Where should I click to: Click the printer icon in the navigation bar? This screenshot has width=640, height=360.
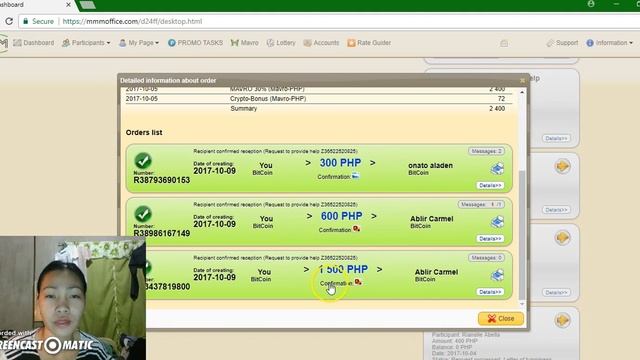tap(504, 43)
